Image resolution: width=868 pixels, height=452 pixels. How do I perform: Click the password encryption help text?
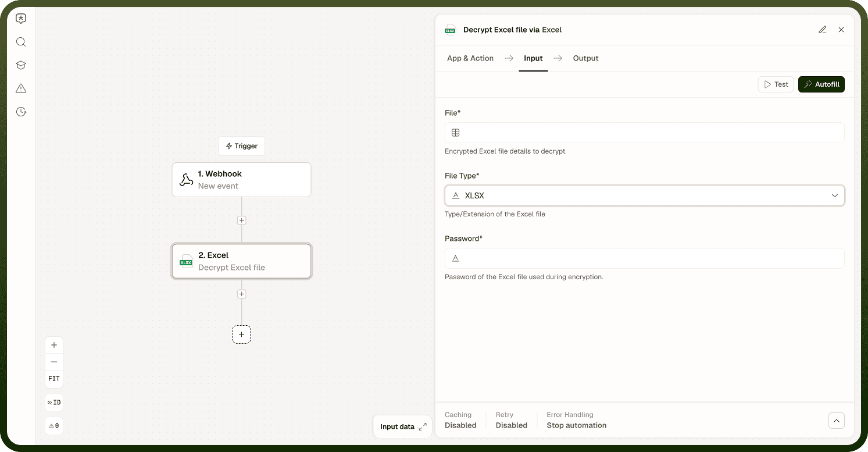[524, 277]
